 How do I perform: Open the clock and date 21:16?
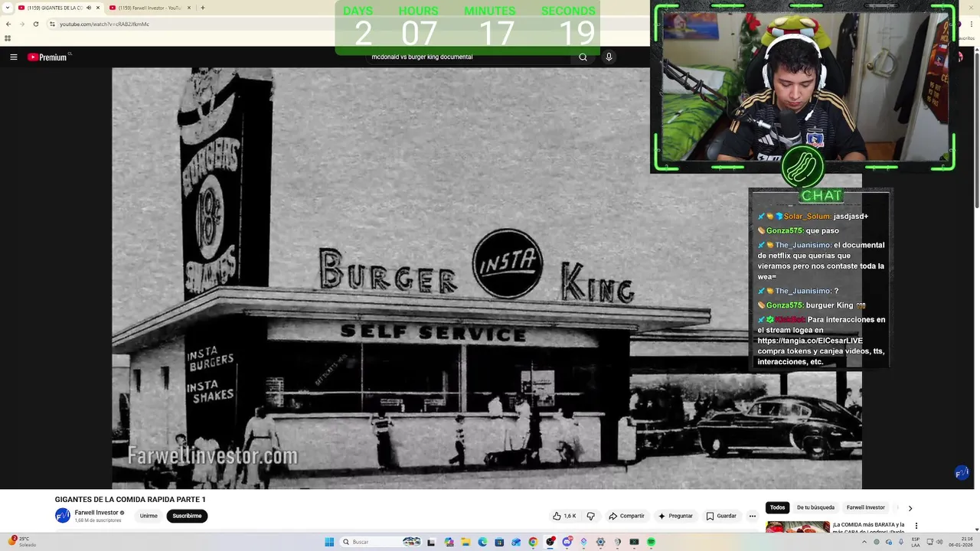point(961,542)
